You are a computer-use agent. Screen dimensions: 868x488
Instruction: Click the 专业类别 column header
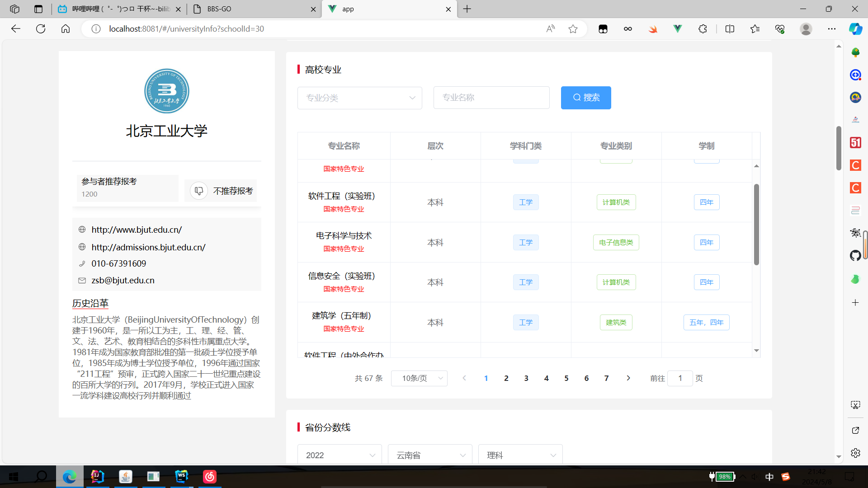tap(616, 146)
